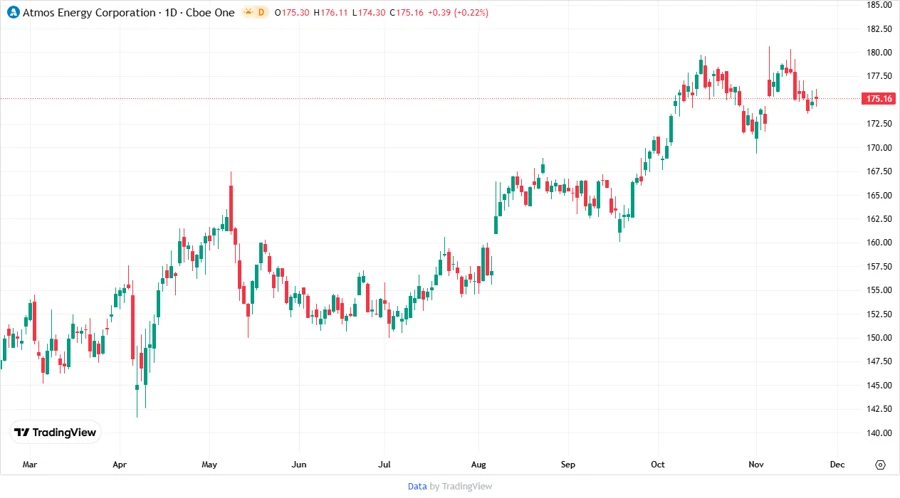Click the Atmos Energy logo icon
The width and height of the screenshot is (900, 498).
[x=13, y=12]
